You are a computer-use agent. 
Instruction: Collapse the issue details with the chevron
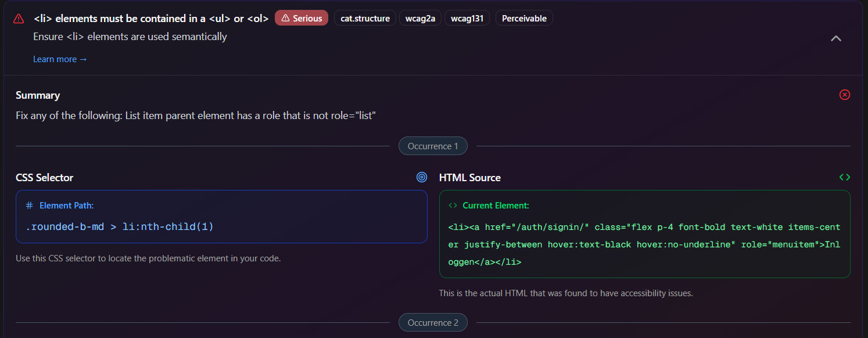(x=835, y=38)
